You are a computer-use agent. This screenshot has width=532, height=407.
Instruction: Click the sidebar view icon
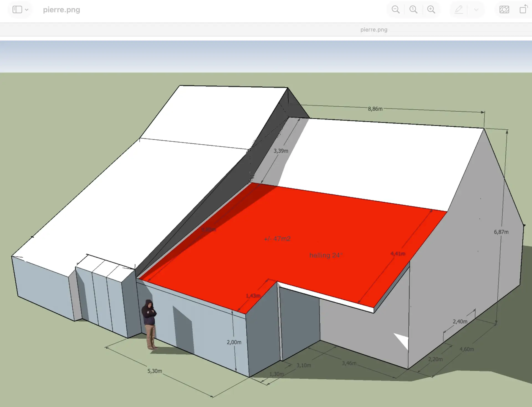point(17,10)
